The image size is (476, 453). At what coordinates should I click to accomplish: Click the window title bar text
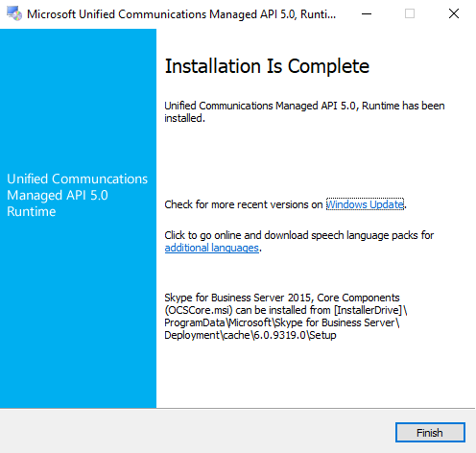pyautogui.click(x=181, y=14)
